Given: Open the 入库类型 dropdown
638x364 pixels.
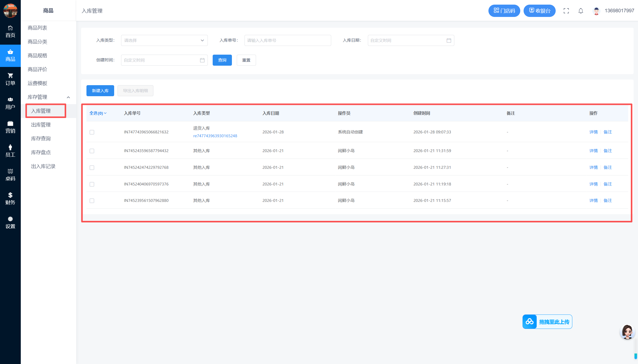Looking at the screenshot, I should click(x=164, y=41).
